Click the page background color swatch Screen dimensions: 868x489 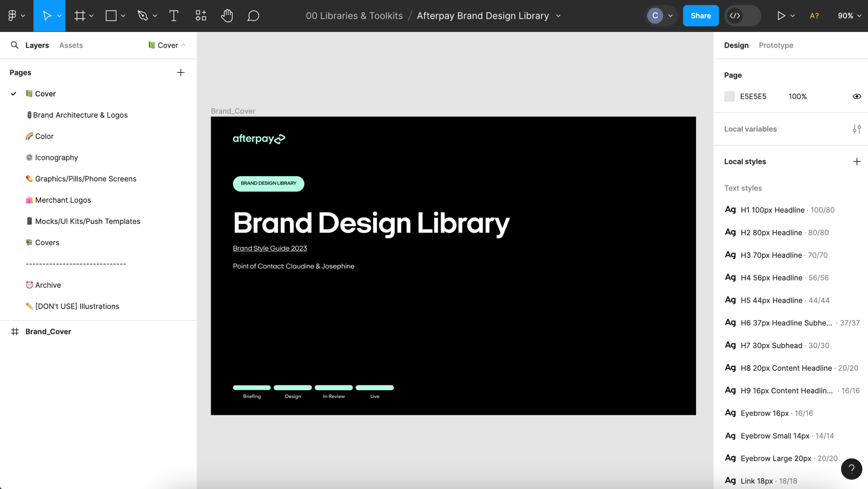click(729, 96)
